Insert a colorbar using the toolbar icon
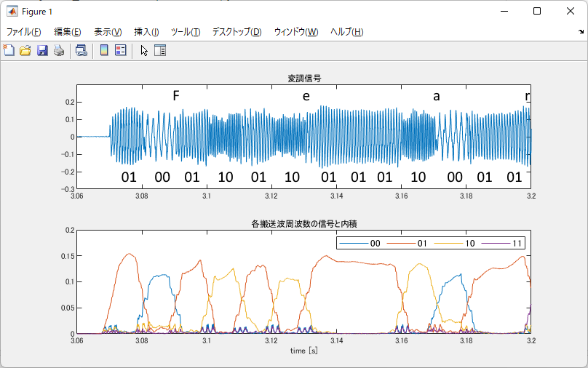Viewport: 588px width, 368px height. pyautogui.click(x=104, y=50)
